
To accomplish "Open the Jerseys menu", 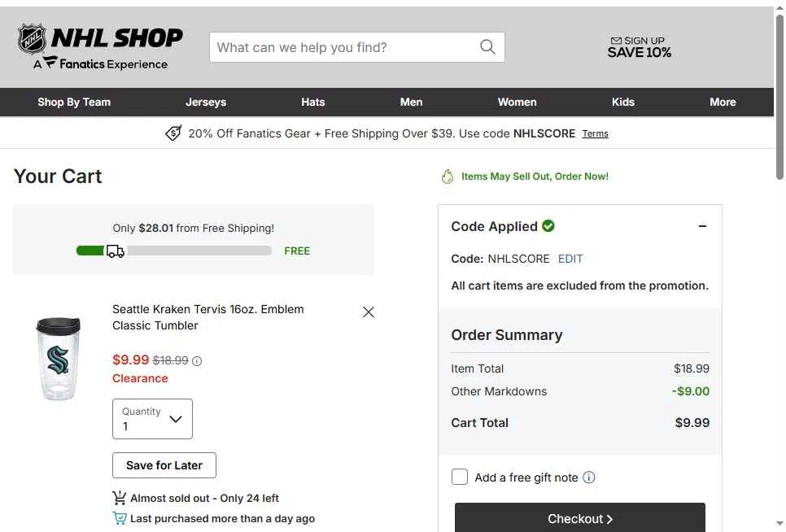I will pyautogui.click(x=206, y=102).
